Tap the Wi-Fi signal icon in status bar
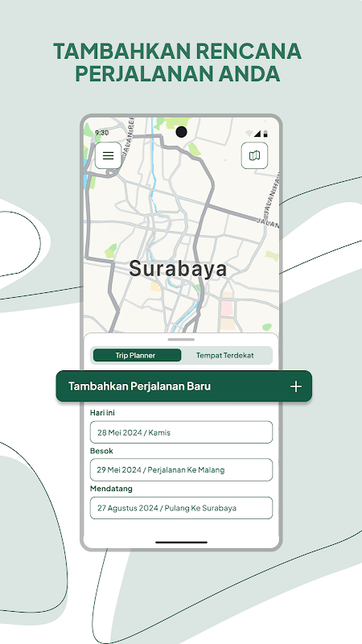This screenshot has height=644, width=362. 249,133
